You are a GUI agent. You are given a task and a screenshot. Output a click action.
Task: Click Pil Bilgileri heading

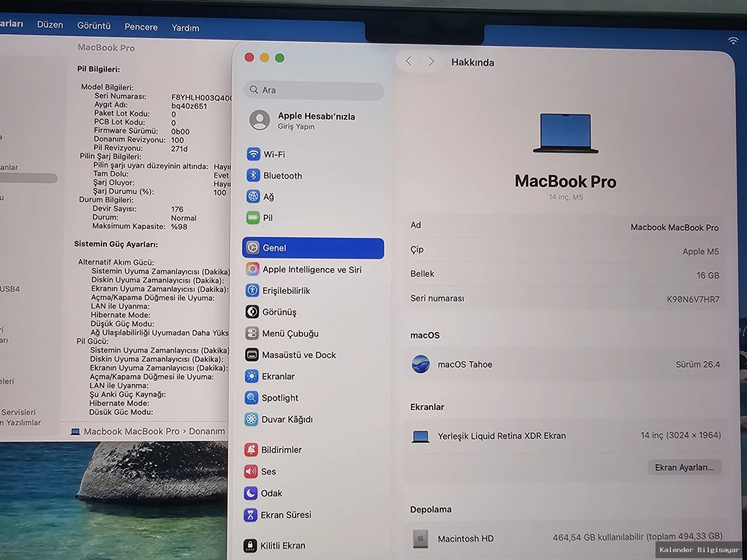[x=99, y=69]
